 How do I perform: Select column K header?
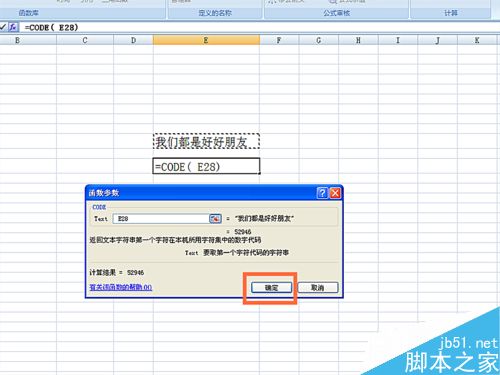point(477,40)
